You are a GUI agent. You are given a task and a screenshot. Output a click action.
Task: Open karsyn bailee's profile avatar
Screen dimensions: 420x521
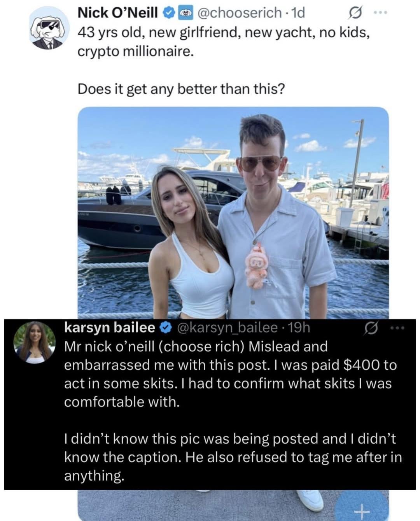[x=34, y=342]
